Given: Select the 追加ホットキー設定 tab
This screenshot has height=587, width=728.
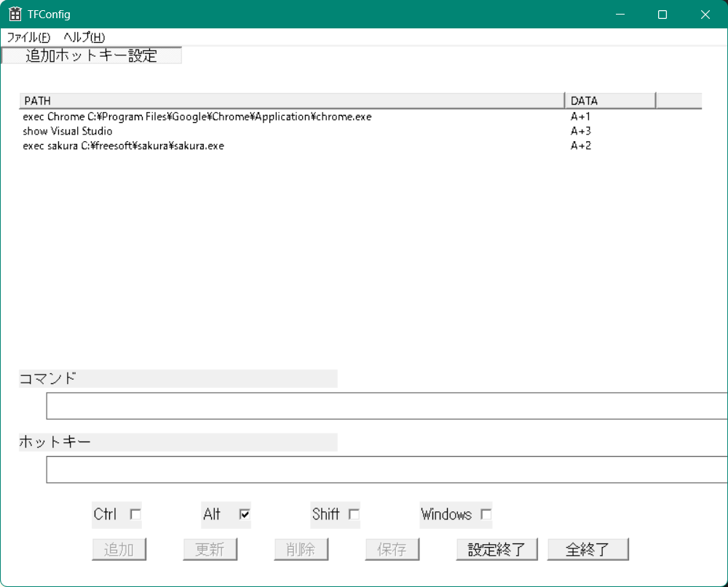Looking at the screenshot, I should click(x=92, y=56).
